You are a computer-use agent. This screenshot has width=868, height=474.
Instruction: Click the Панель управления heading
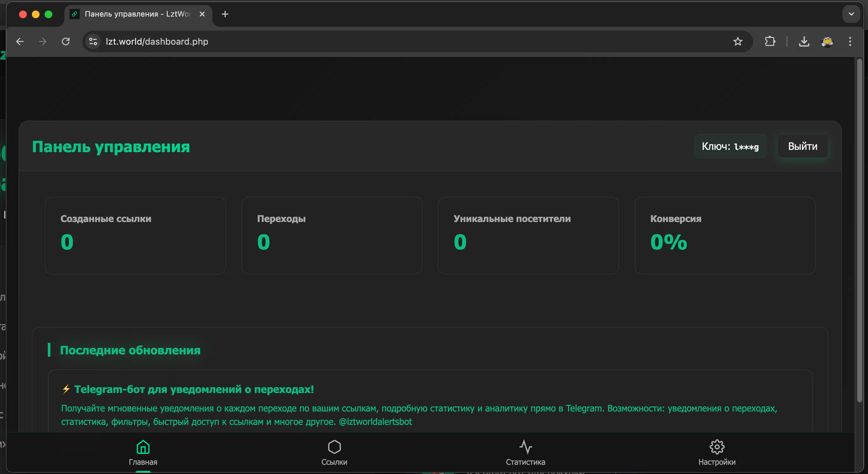tap(111, 147)
